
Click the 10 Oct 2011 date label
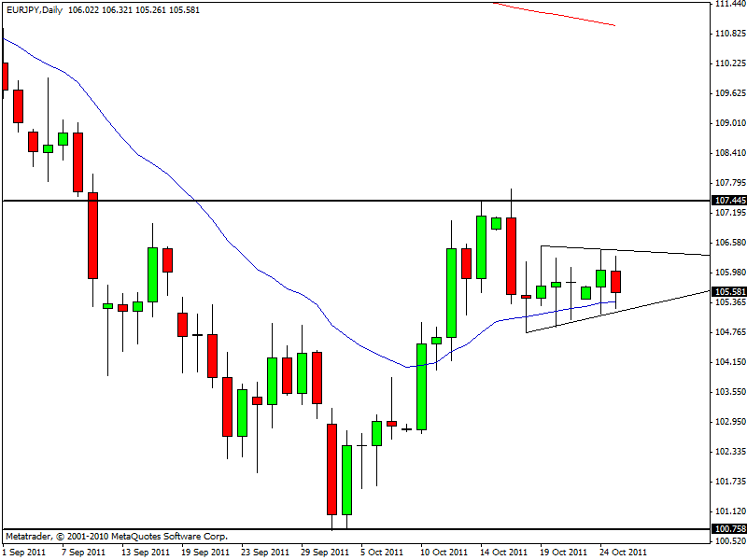click(444, 552)
